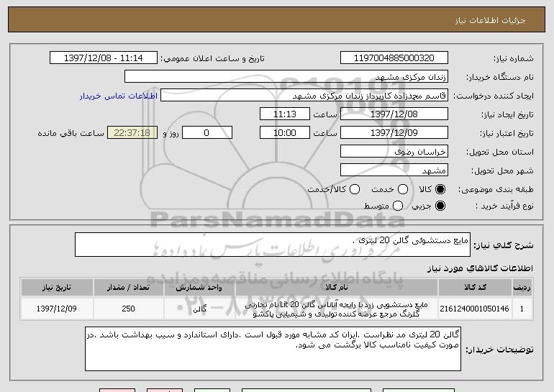Click the شماره نیاز field 1197004885000320
Viewport: 554px width, 392px height.
click(394, 58)
